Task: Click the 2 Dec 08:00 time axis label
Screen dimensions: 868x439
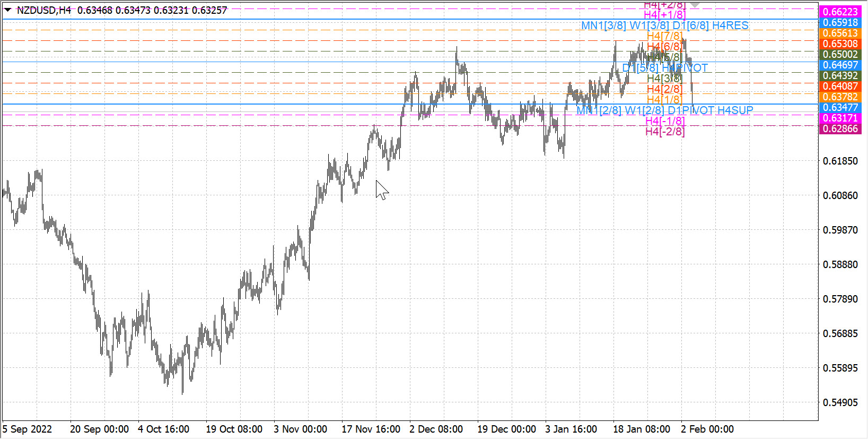Action: tap(436, 429)
